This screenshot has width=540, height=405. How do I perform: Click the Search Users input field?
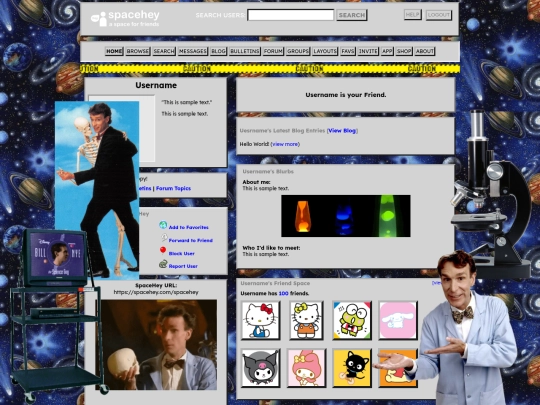[291, 15]
